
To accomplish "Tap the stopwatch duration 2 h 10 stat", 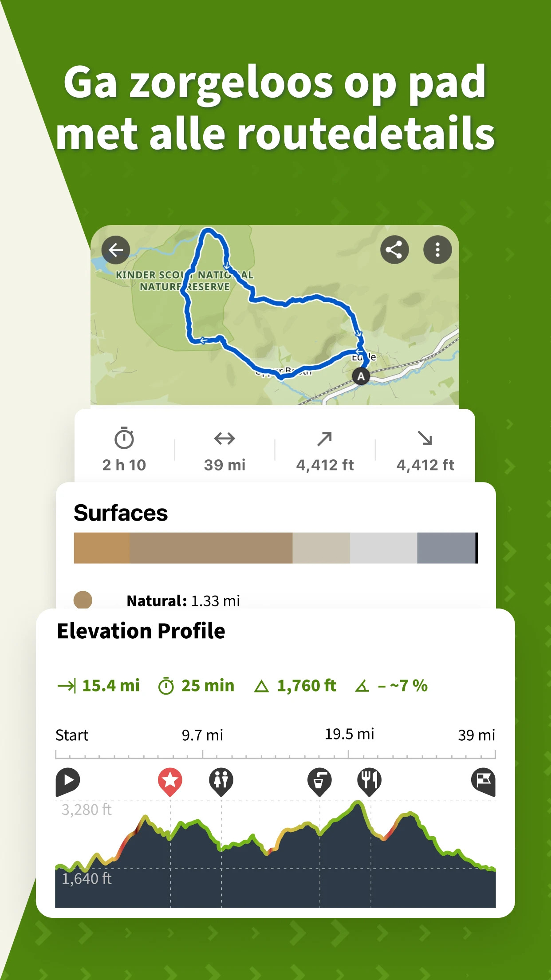I will [x=124, y=450].
